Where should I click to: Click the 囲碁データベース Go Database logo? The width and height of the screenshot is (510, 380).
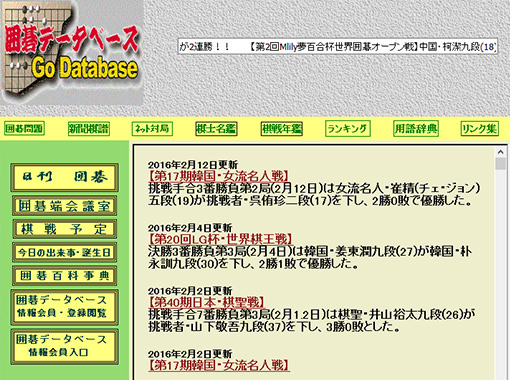72,53
